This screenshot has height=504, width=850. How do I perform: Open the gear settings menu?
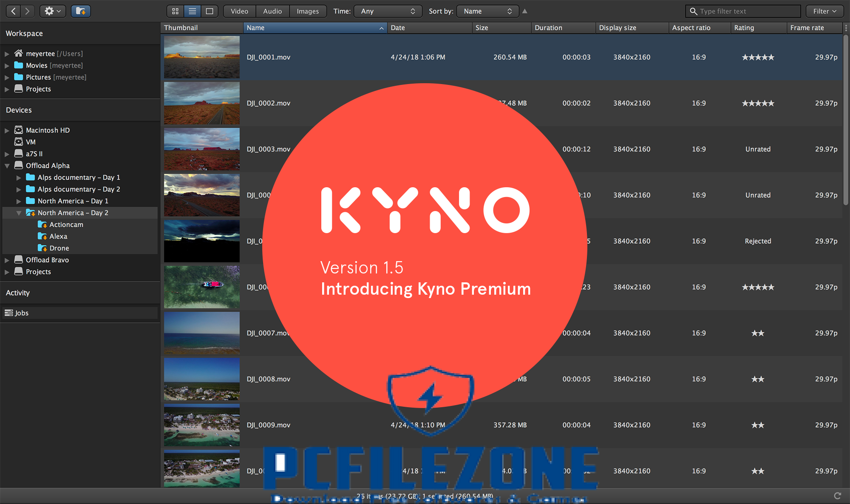pyautogui.click(x=52, y=11)
